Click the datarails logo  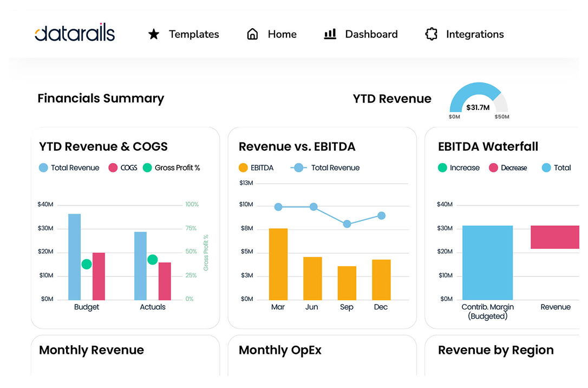[x=75, y=34]
